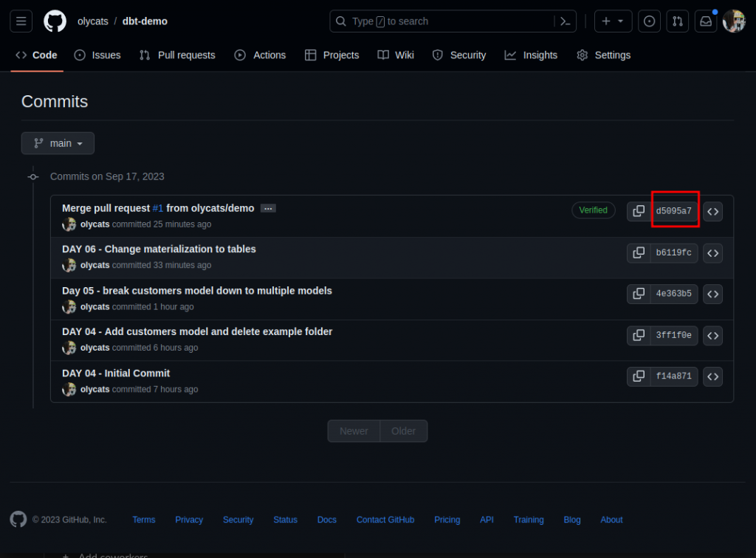The image size is (756, 558).
Task: Switch to the Projects tab
Action: [x=332, y=55]
